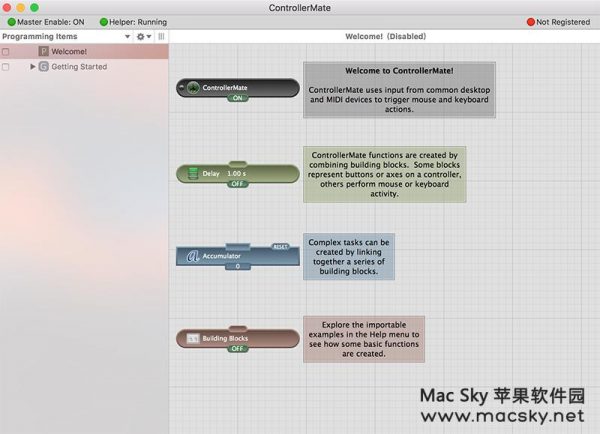
Task: Select the Welcome! item in list
Action: pyautogui.click(x=84, y=51)
